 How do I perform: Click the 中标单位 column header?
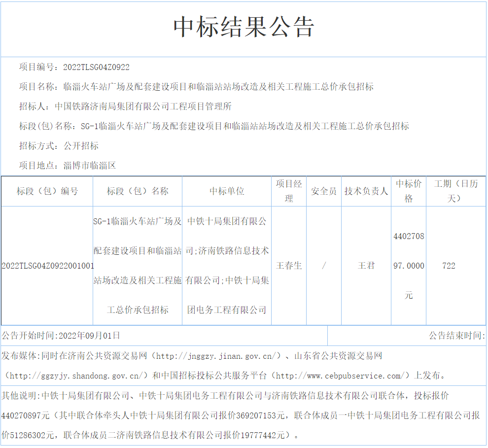tap(227, 191)
